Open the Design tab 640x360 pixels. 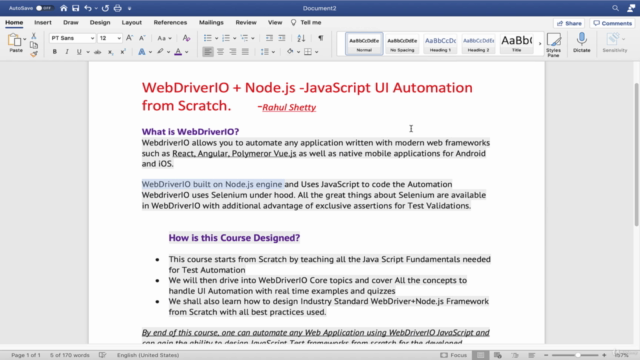(x=100, y=22)
